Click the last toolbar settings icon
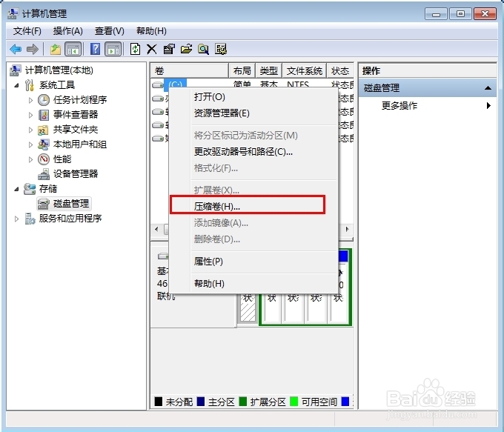 coord(221,49)
